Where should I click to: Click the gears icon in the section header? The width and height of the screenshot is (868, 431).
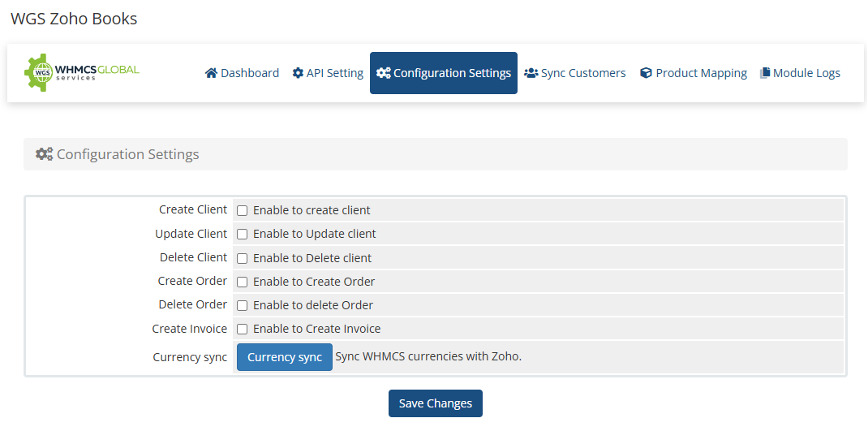(x=45, y=154)
